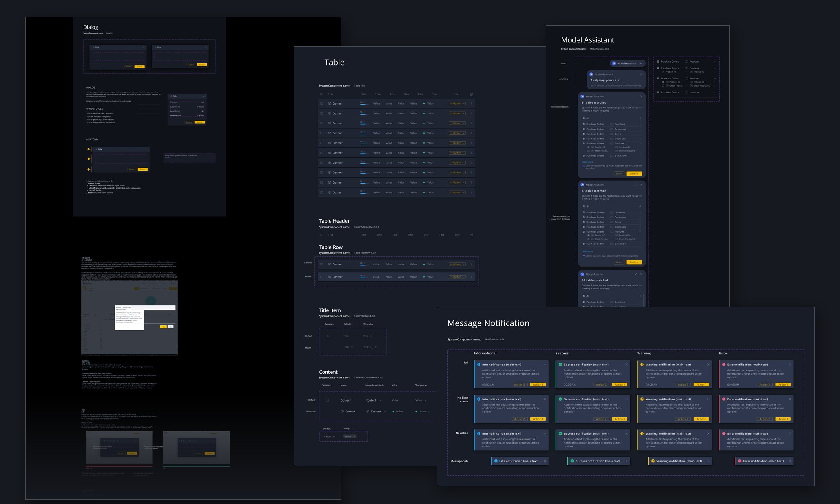The width and height of the screenshot is (840, 504).
Task: Click Action 2 in No Time stamp Info notification
Action: coord(519,419)
